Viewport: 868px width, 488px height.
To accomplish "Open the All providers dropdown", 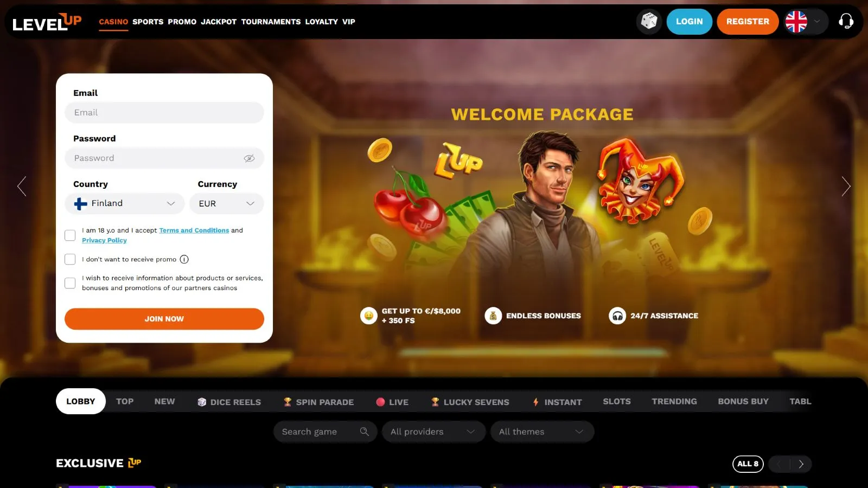I will 433,432.
